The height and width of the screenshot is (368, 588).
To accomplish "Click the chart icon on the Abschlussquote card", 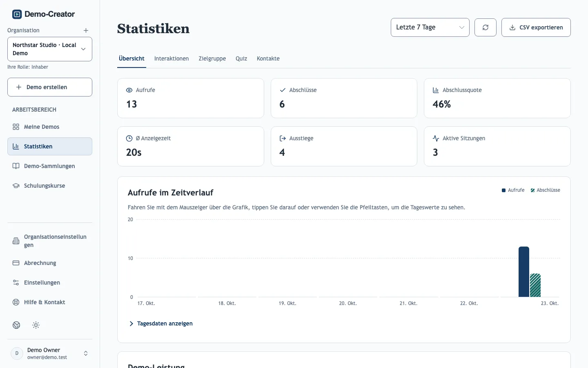I will point(436,90).
